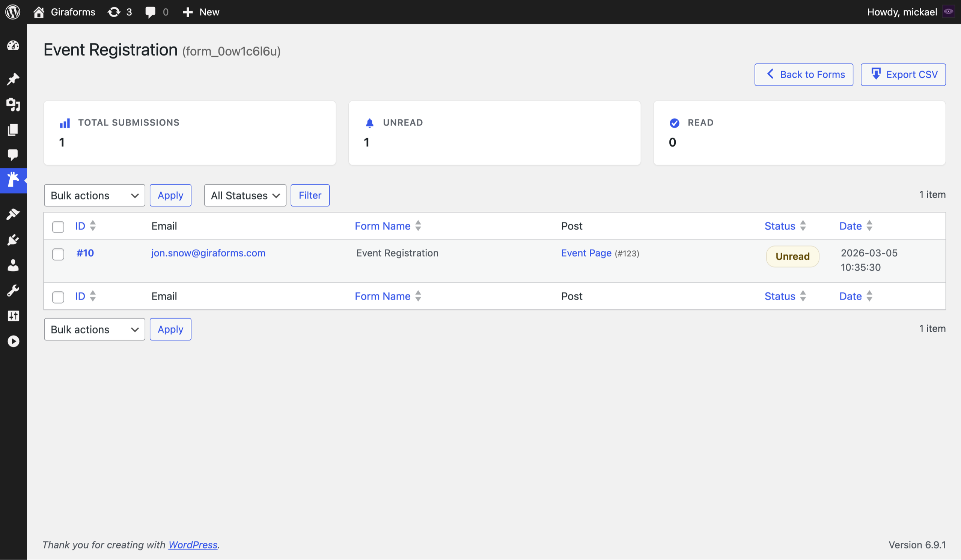The height and width of the screenshot is (560, 961).
Task: Click the Event Registration page heading
Action: click(111, 50)
